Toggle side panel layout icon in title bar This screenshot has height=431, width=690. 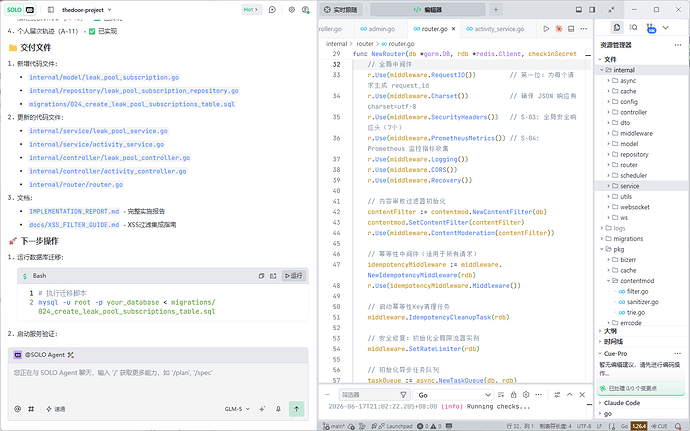pos(592,10)
